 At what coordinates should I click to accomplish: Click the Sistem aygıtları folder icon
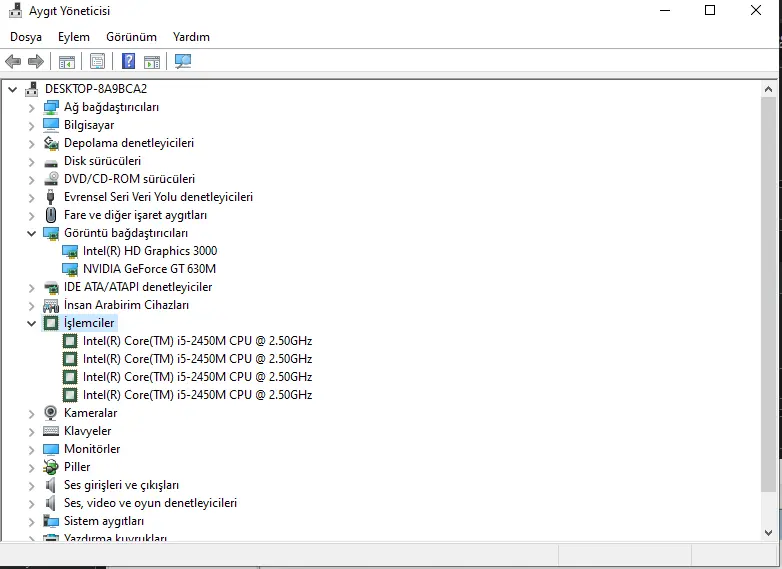tap(51, 521)
